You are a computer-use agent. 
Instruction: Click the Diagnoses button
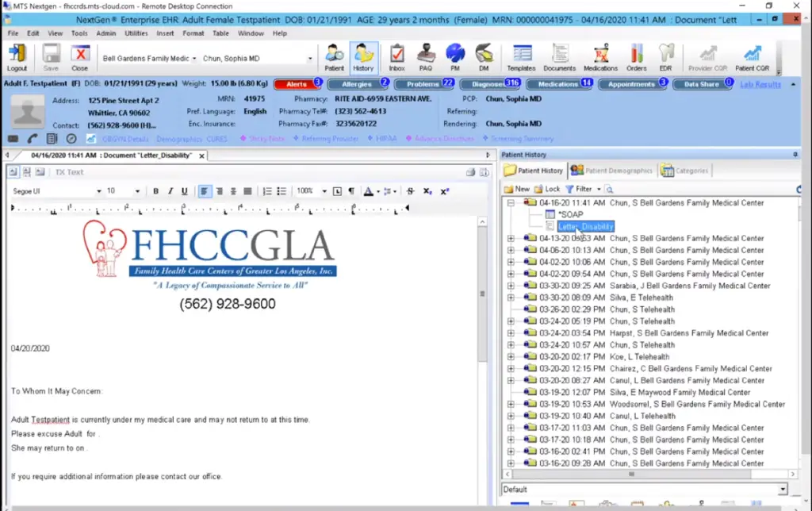[489, 84]
